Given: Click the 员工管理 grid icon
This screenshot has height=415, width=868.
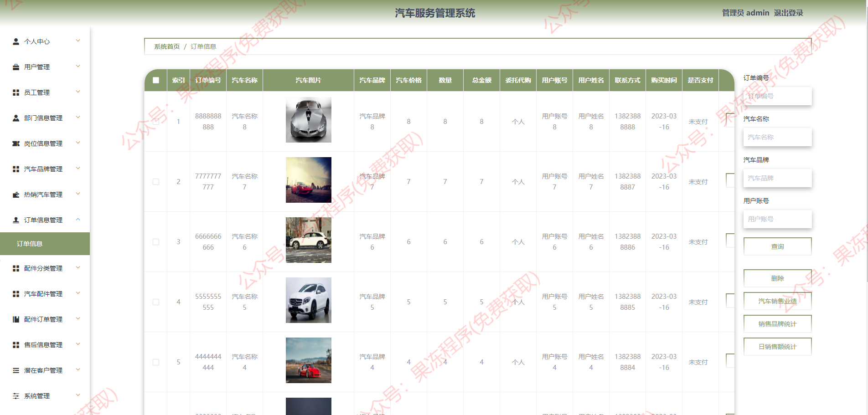Looking at the screenshot, I should coord(16,92).
